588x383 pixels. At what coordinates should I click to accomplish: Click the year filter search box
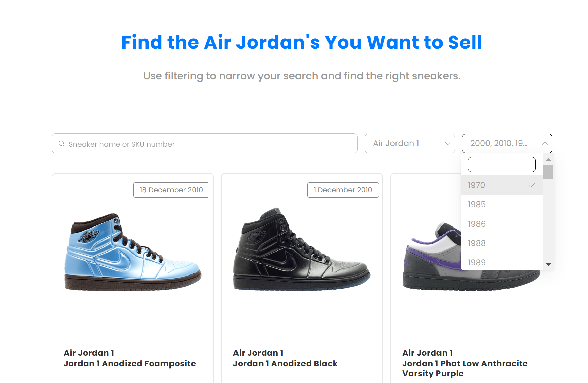pyautogui.click(x=502, y=164)
